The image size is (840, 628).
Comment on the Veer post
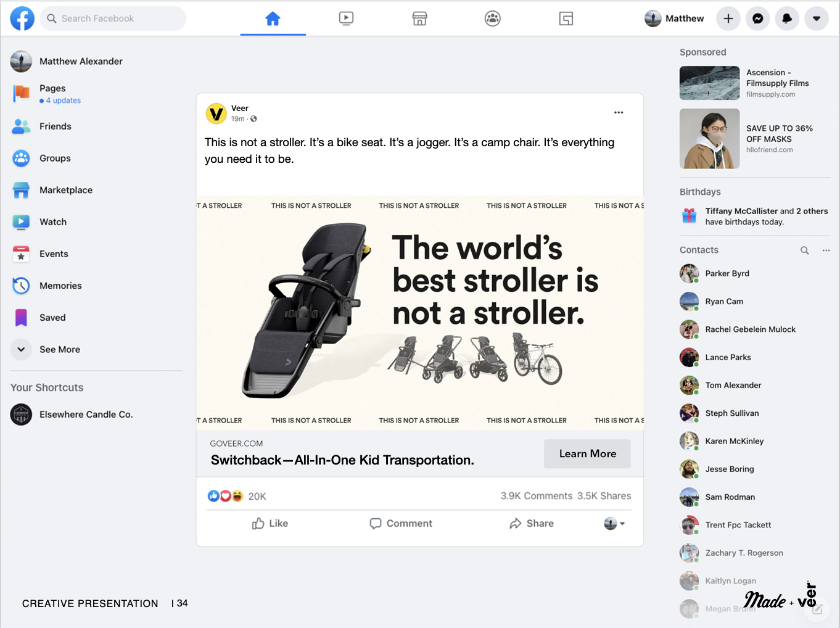coord(401,523)
